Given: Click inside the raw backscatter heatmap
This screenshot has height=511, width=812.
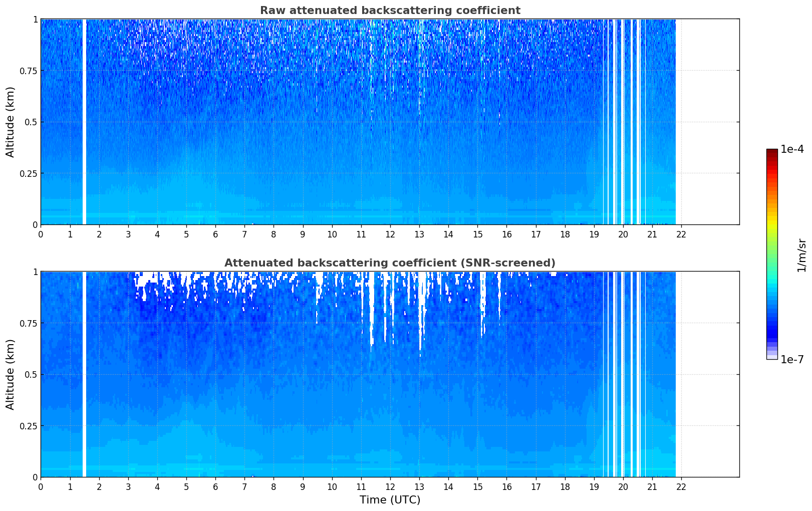Looking at the screenshot, I should [390, 122].
